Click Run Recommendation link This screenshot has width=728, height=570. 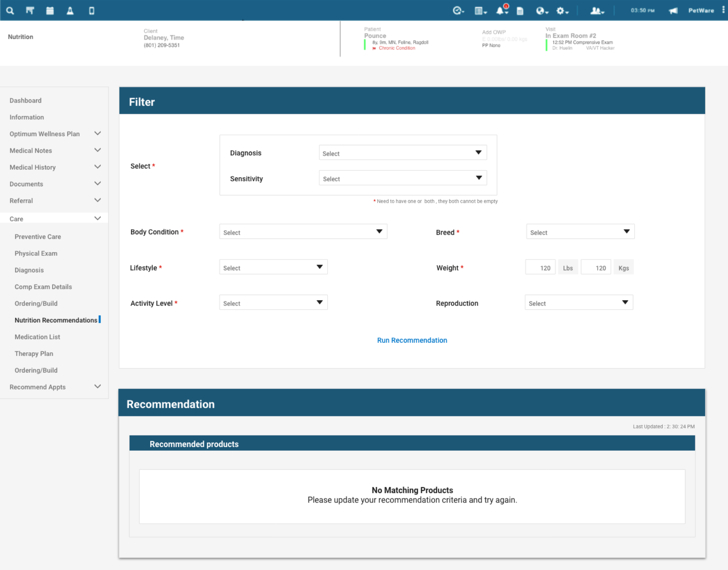coord(412,340)
